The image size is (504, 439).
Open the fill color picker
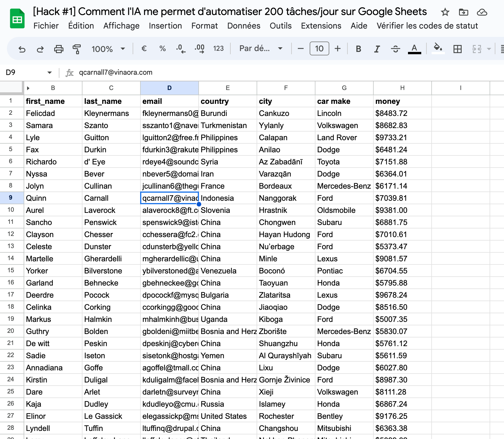tap(438, 48)
